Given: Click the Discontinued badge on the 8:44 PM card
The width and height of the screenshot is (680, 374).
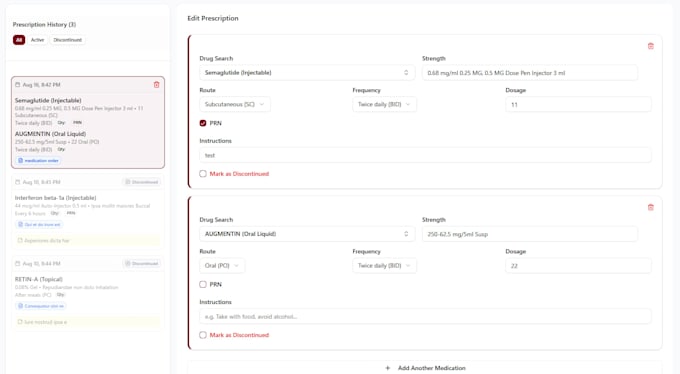Looking at the screenshot, I should coord(141,263).
